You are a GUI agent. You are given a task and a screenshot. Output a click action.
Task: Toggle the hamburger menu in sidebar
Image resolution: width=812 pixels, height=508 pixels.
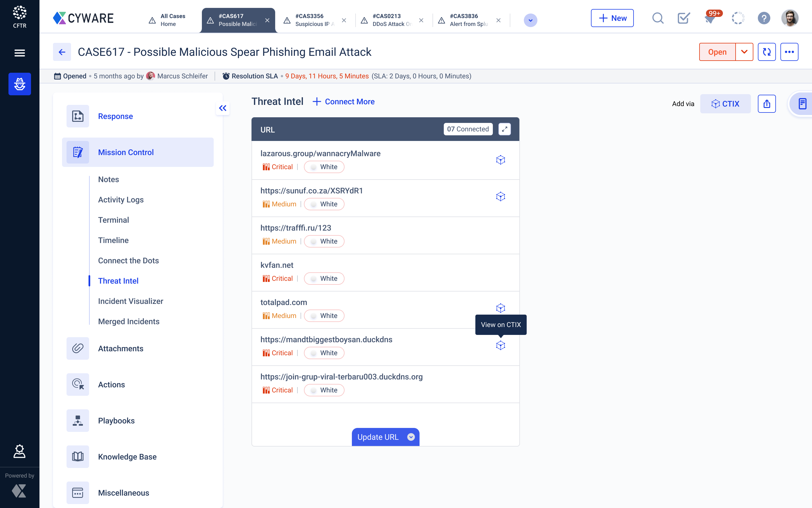[x=19, y=53]
